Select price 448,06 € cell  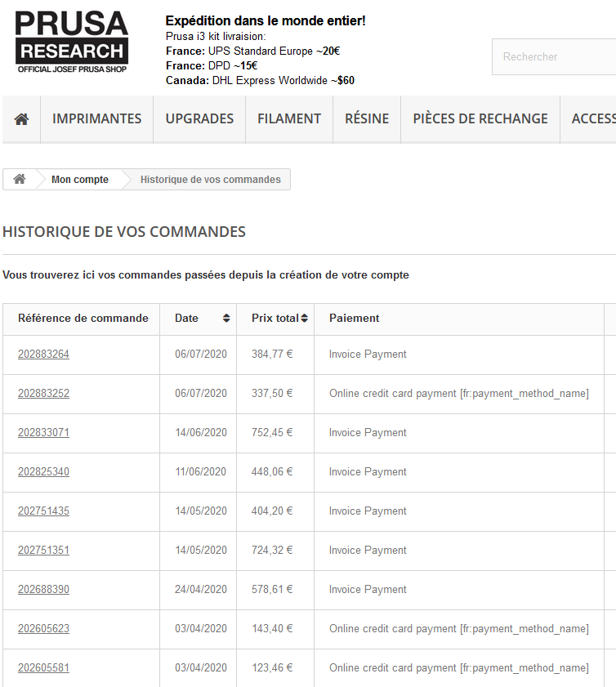[275, 472]
